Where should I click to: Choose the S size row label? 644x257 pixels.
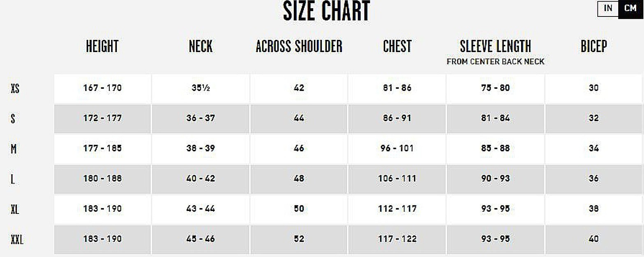13,119
